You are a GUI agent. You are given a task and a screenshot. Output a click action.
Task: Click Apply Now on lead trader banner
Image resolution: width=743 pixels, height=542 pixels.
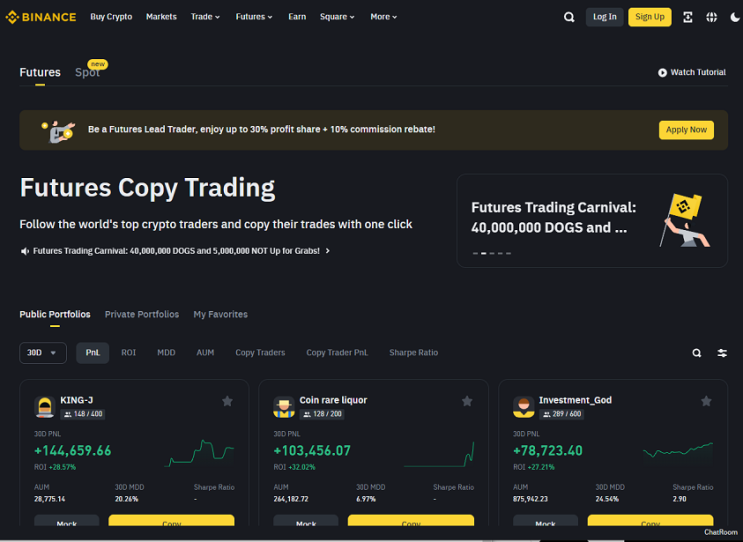tap(686, 130)
